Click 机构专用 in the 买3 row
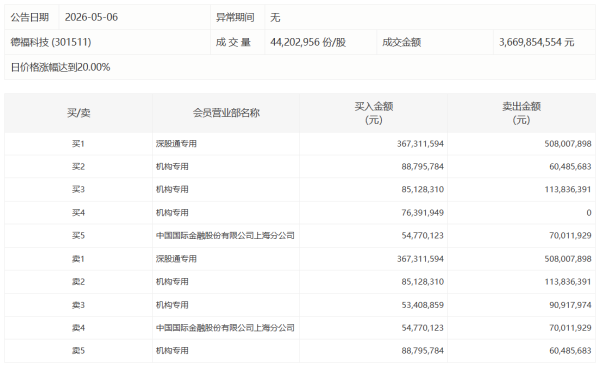Screen dimensions: 600x366 172,190
